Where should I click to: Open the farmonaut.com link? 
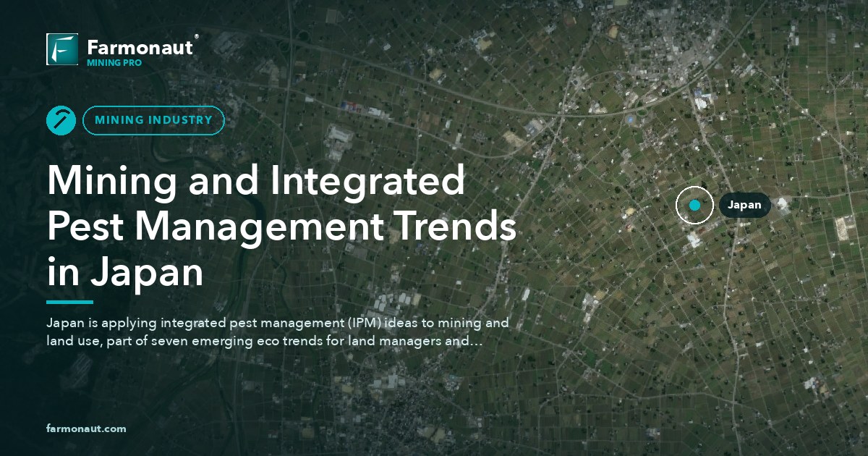(x=86, y=428)
